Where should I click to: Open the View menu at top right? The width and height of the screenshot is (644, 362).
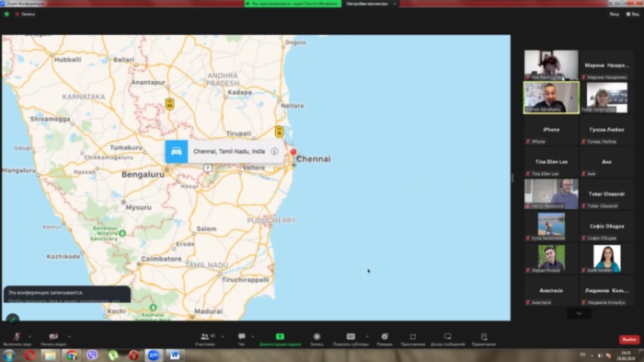633,14
